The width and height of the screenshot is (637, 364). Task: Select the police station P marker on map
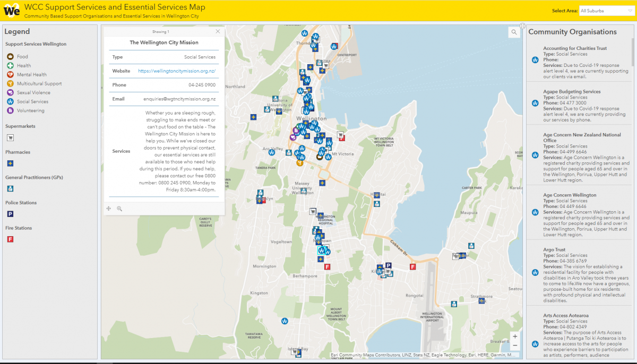click(x=388, y=265)
